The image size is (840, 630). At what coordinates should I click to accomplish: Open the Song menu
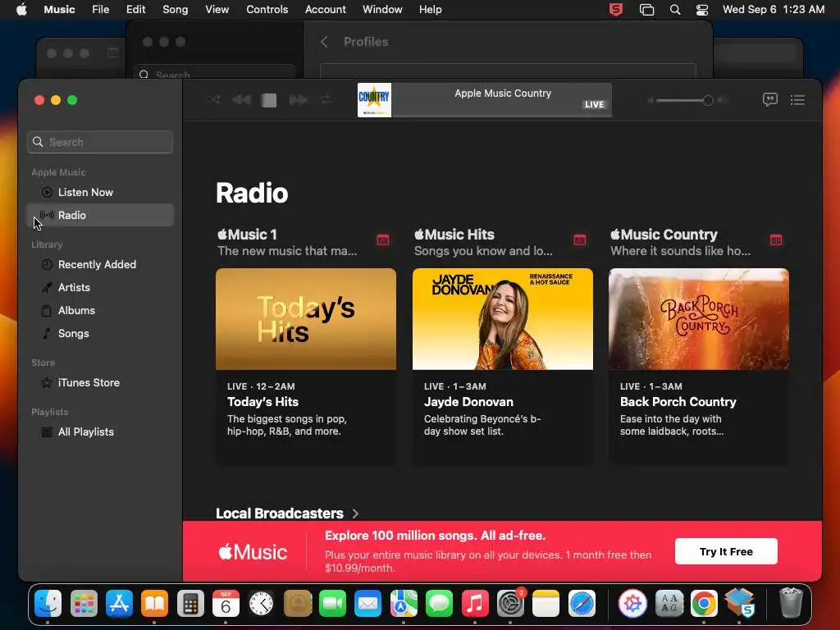coord(176,10)
